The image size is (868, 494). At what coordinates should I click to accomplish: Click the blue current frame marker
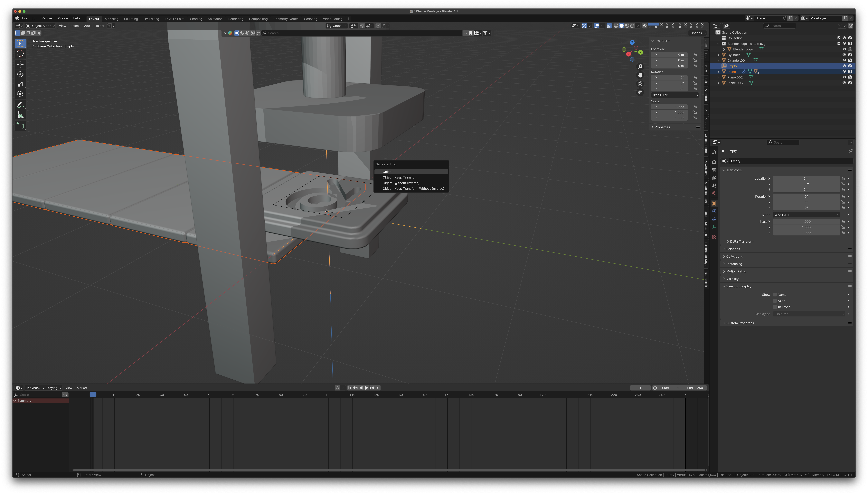tap(93, 395)
